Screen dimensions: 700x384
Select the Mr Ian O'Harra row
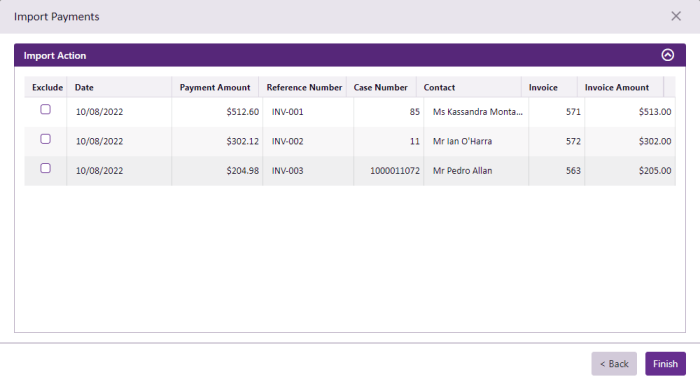click(350, 142)
